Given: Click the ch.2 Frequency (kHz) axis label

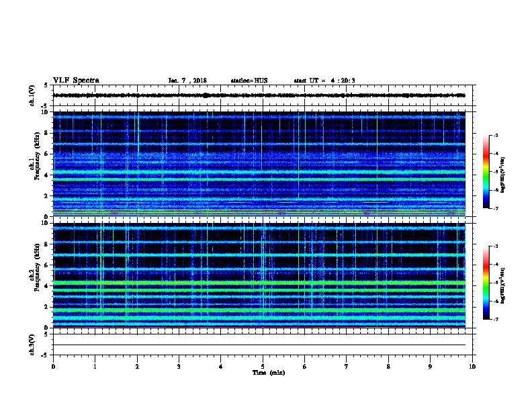Looking at the screenshot, I should click(34, 267).
